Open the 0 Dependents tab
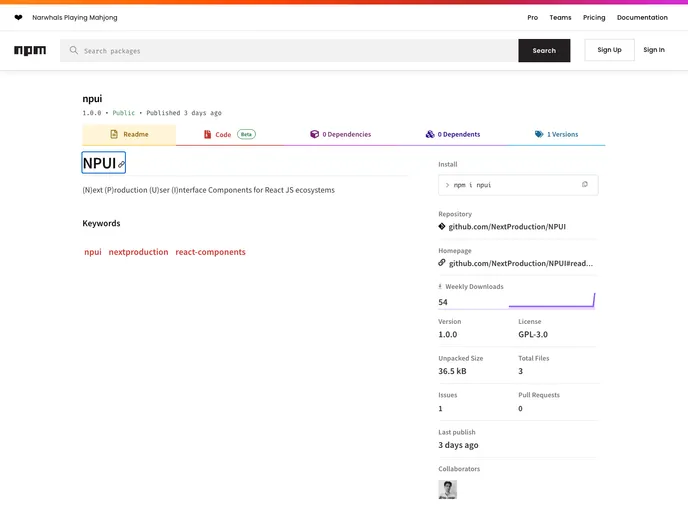This screenshot has width=688, height=512. click(452, 134)
